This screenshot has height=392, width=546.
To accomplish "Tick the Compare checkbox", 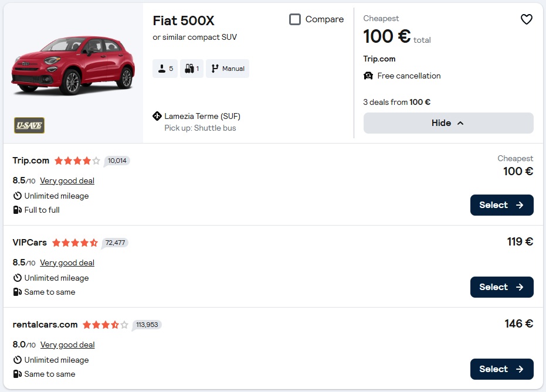I will 295,19.
